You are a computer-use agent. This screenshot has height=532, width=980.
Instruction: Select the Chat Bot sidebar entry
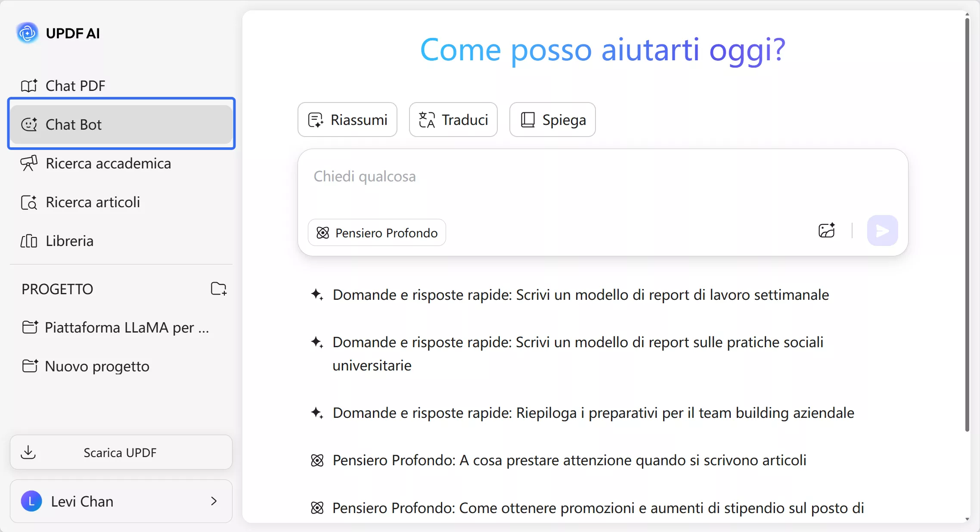click(73, 124)
